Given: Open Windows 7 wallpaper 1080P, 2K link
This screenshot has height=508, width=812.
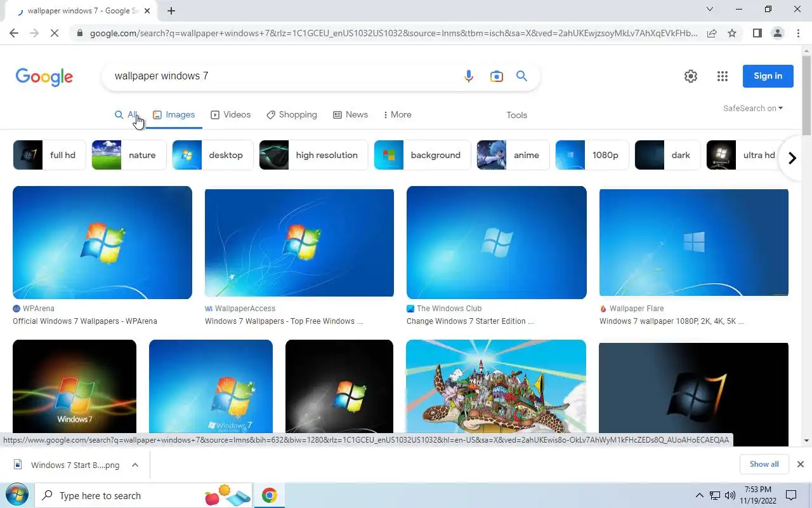Looking at the screenshot, I should coord(671,321).
